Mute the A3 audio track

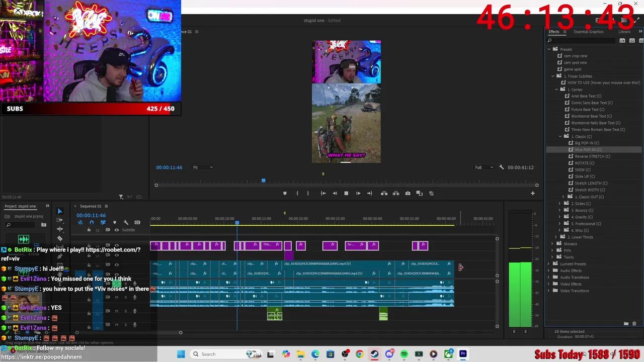[x=117, y=311]
